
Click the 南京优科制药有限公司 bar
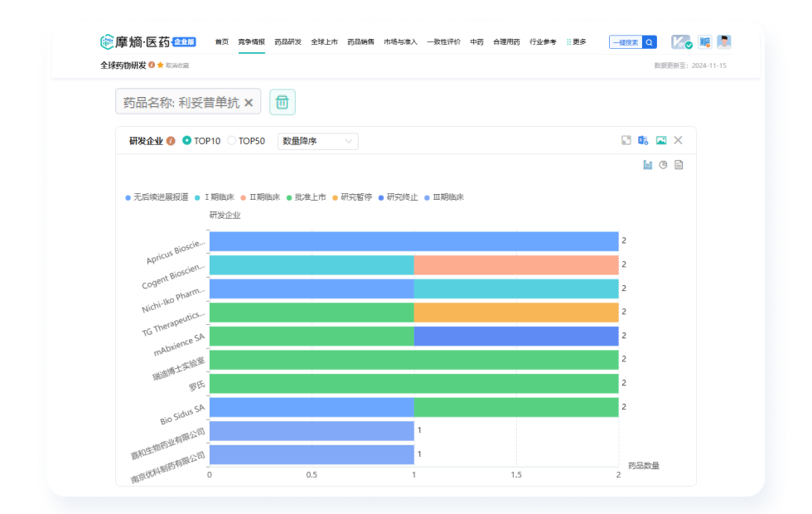(x=312, y=454)
